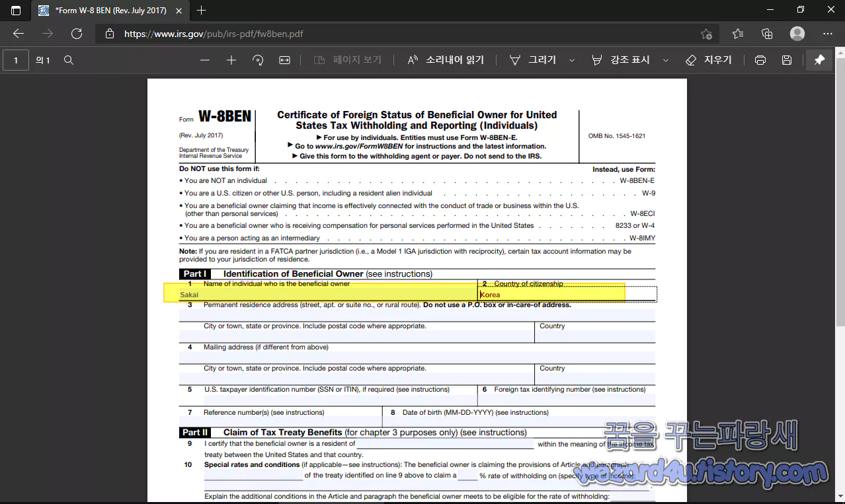
Task: Print the PDF document
Action: 760,60
